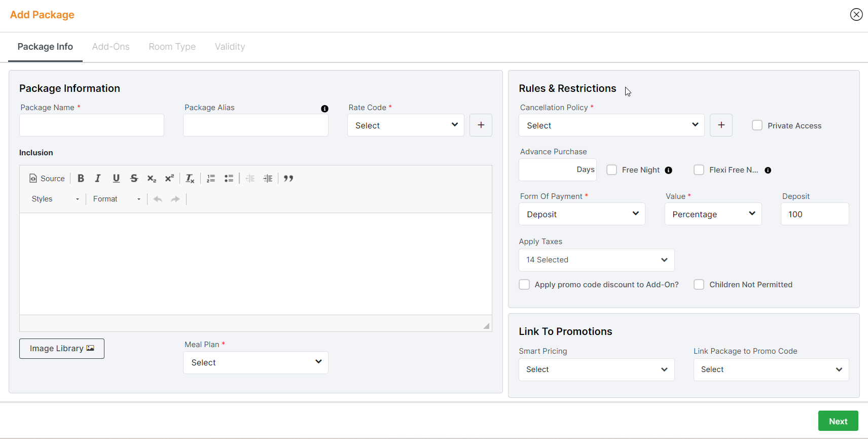Expand the Meal Plan dropdown

(256, 363)
